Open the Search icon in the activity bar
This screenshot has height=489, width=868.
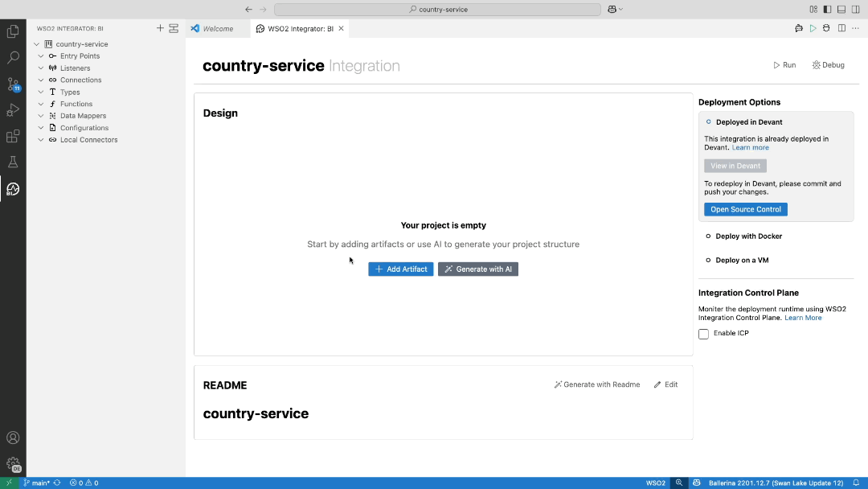tap(13, 57)
